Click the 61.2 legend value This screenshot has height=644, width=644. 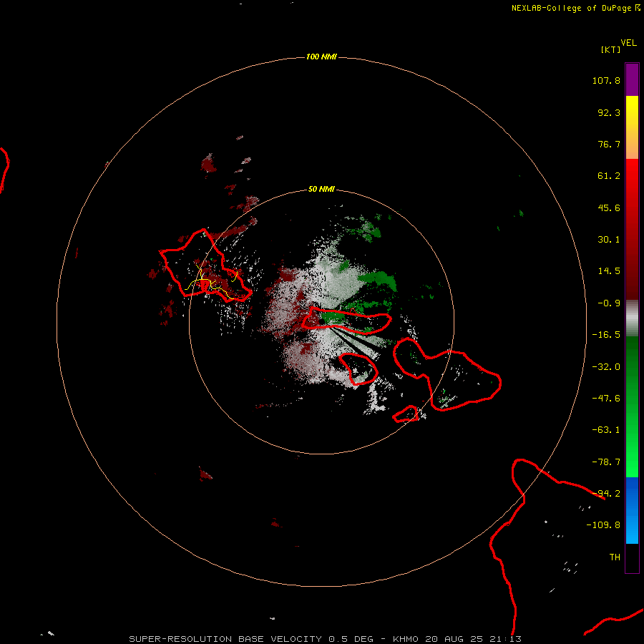click(609, 176)
